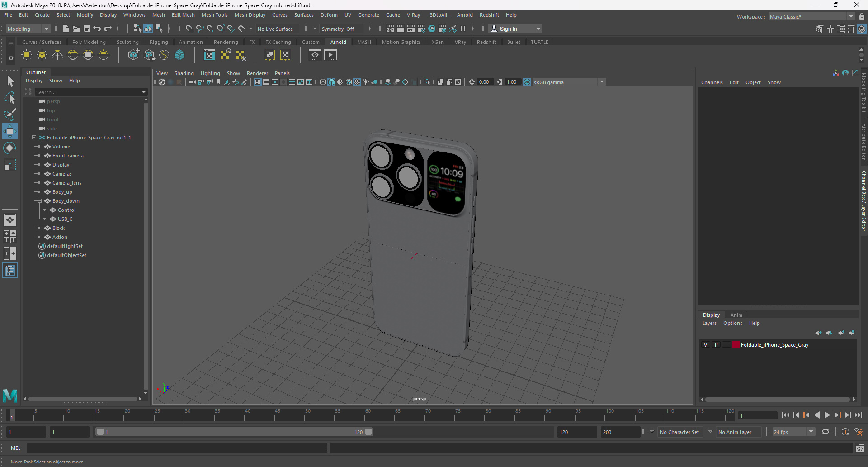Activate the Scale tool

click(10, 165)
